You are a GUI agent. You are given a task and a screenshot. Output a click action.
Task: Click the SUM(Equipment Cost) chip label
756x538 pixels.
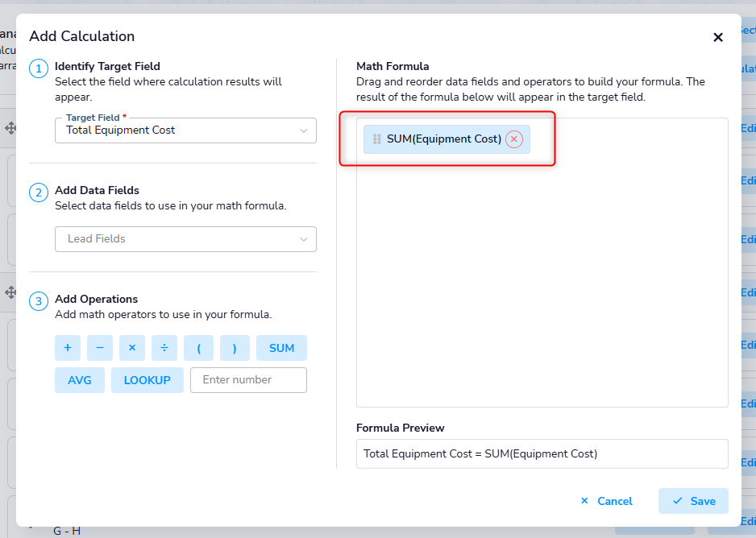(x=444, y=139)
